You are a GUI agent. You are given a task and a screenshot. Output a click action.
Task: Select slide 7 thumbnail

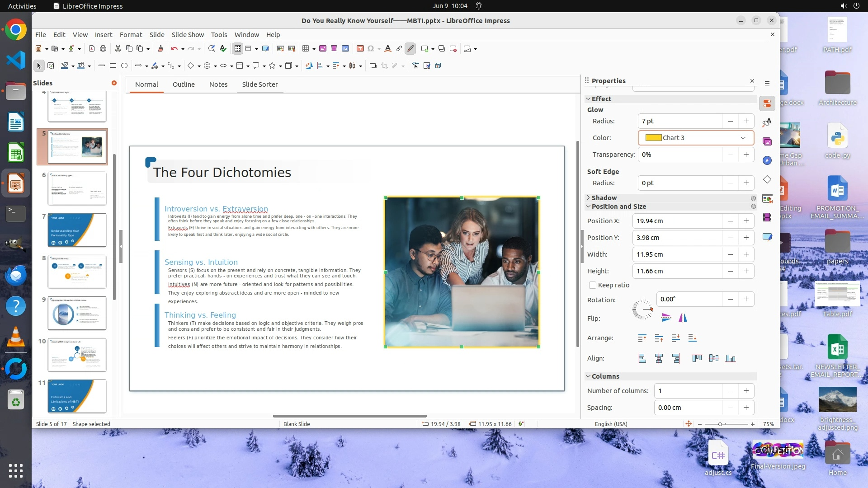pyautogui.click(x=77, y=230)
